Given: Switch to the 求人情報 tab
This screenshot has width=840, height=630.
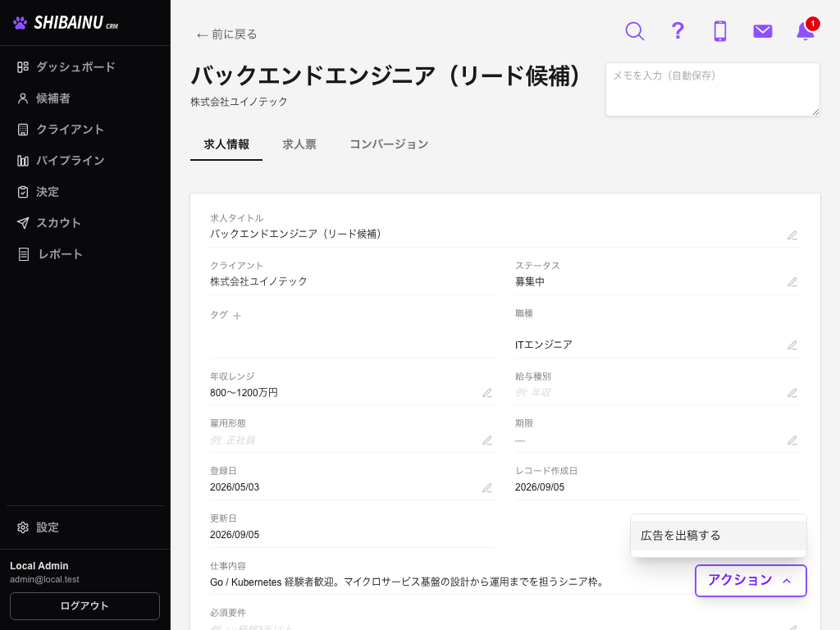Looking at the screenshot, I should pos(226,144).
